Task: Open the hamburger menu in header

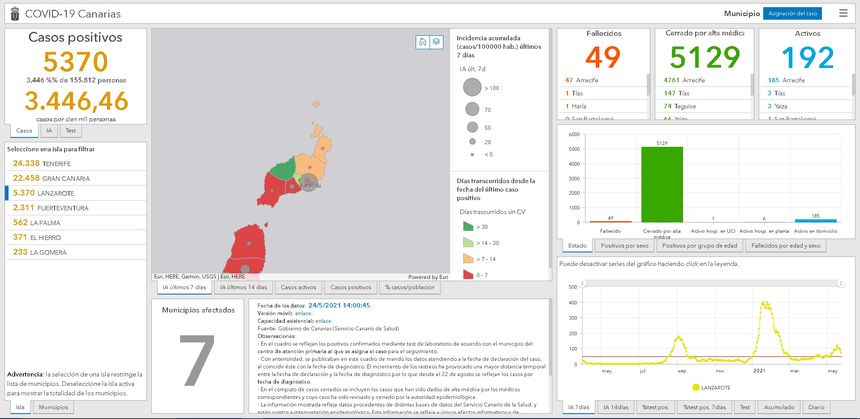Action: point(844,14)
